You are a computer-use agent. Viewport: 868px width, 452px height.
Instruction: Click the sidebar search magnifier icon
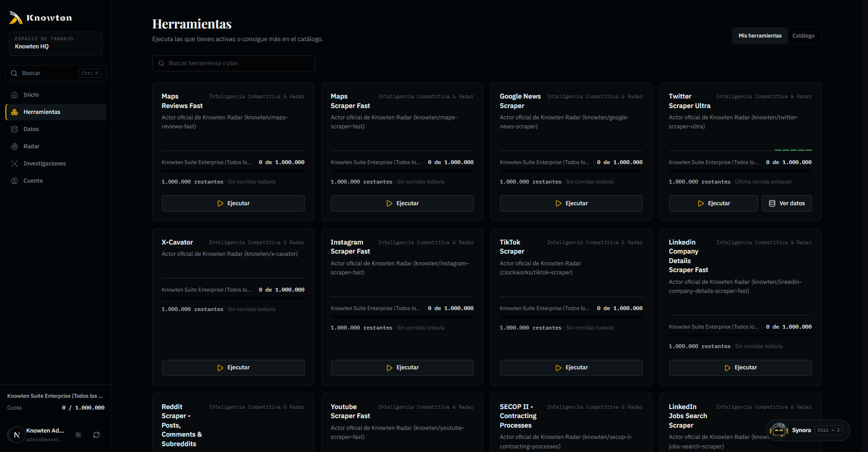click(x=14, y=73)
